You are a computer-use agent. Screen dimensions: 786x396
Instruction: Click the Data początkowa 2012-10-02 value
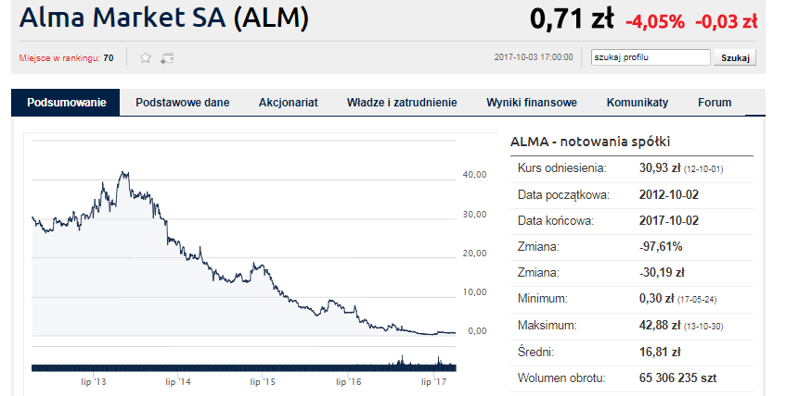coord(669,195)
